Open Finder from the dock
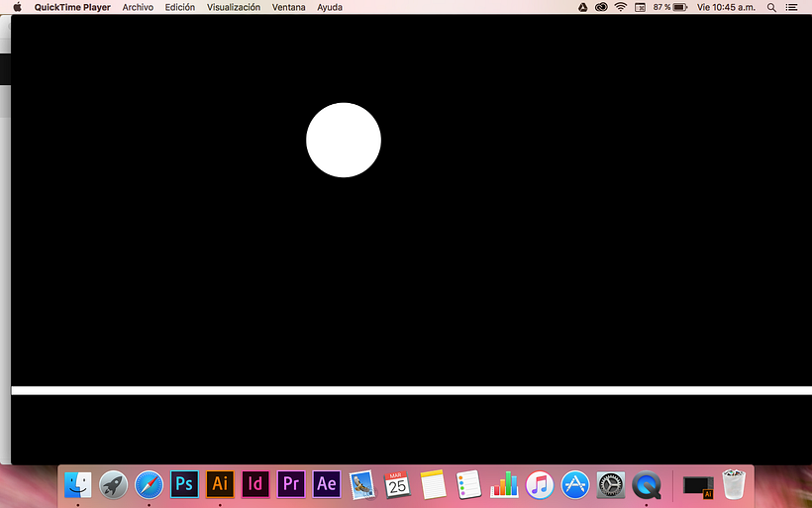The width and height of the screenshot is (812, 508). [x=78, y=484]
